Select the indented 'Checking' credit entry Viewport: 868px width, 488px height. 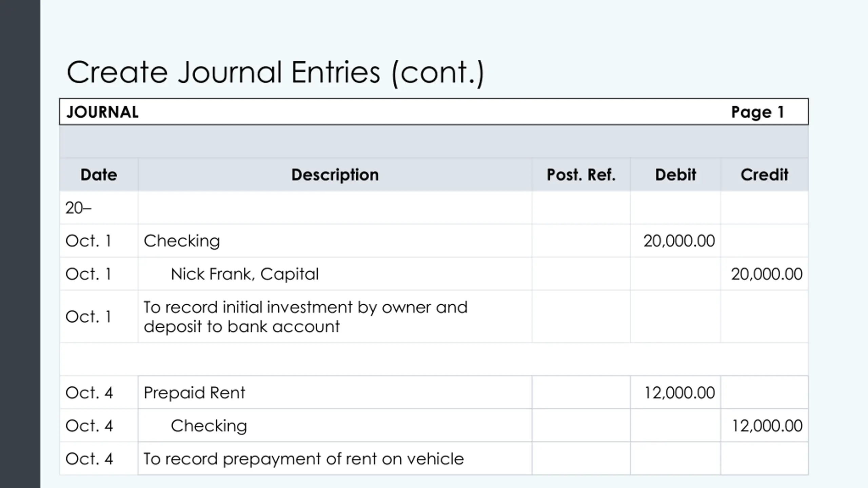coord(209,426)
